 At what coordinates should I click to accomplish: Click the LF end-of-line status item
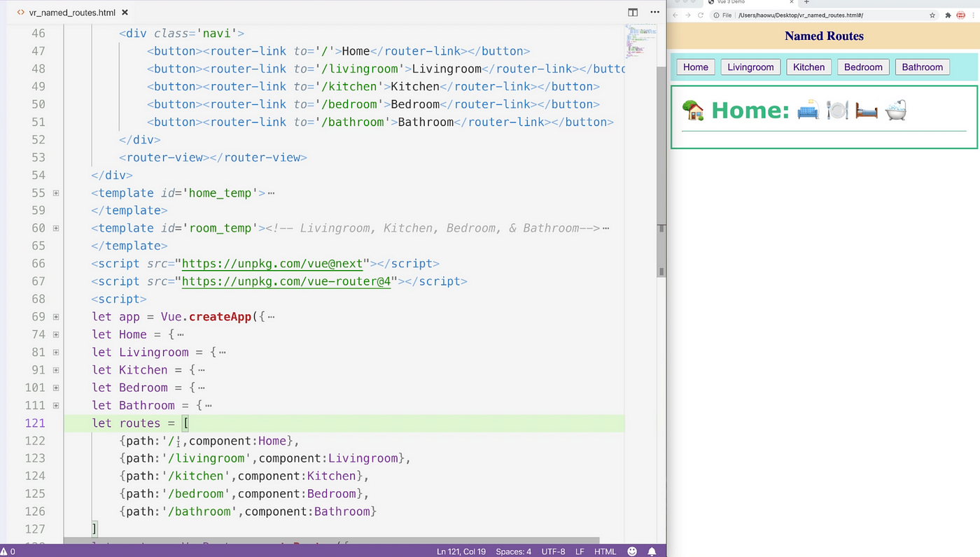(x=580, y=551)
